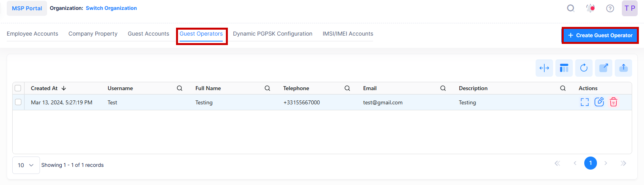
Task: Select all rows header checkbox
Action: 18,88
